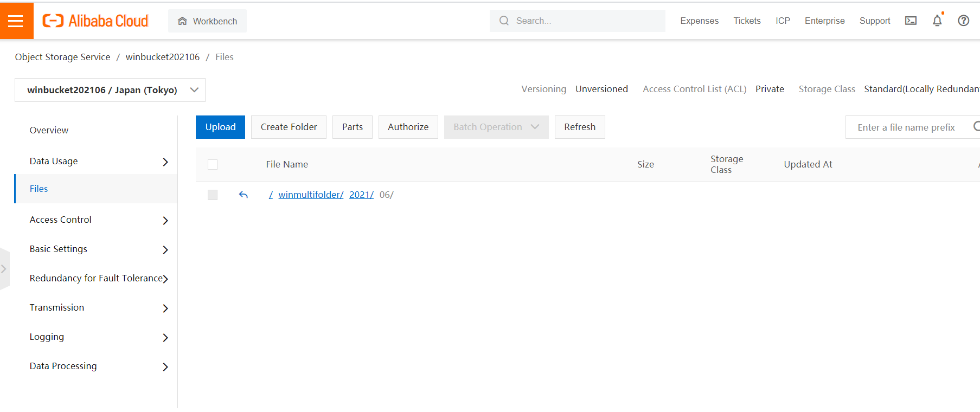Open the Enterprise menu
This screenshot has height=412, width=980.
tap(824, 21)
